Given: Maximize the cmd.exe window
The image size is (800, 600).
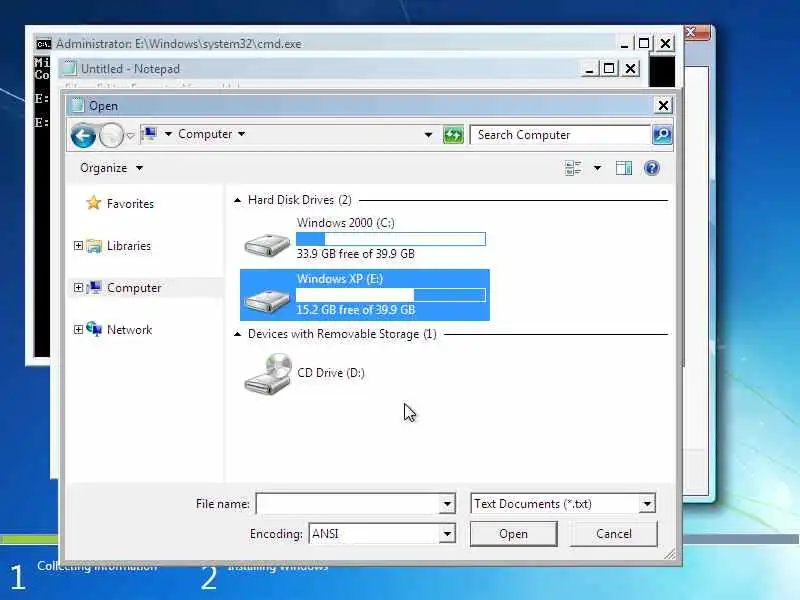Looking at the screenshot, I should click(644, 43).
